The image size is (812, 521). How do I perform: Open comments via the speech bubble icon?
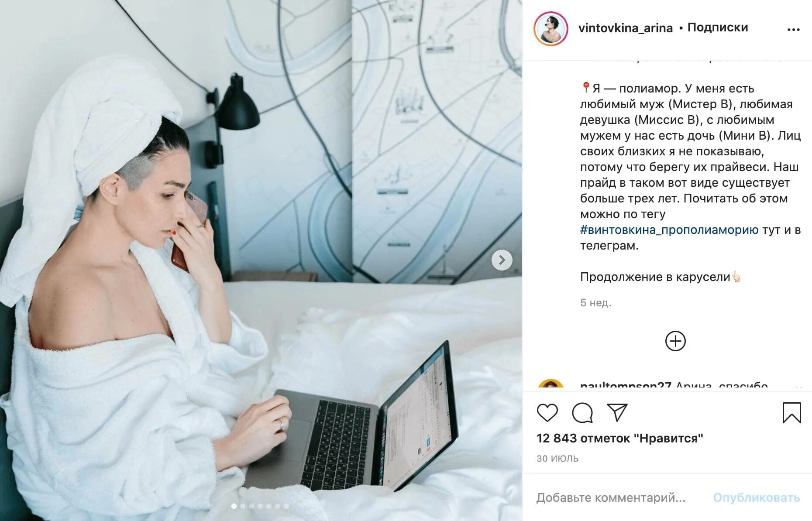(582, 412)
